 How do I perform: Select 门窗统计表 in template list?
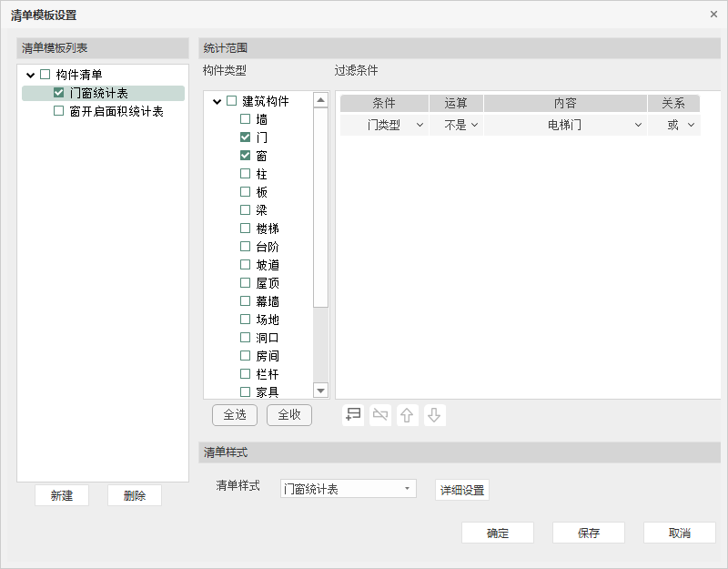(98, 93)
